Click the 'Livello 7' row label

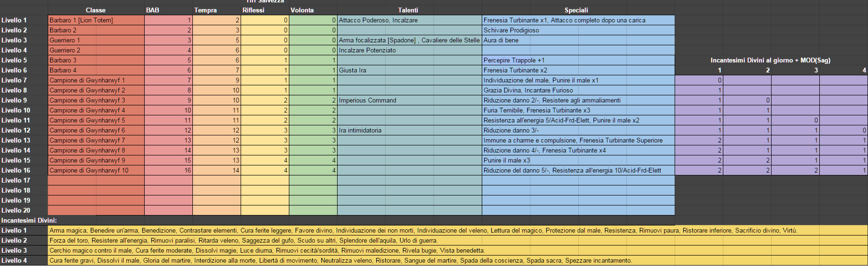pos(24,80)
